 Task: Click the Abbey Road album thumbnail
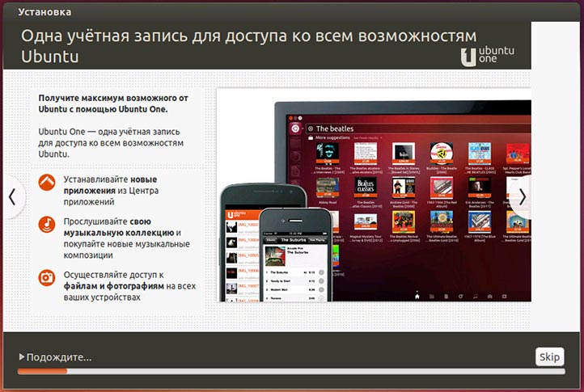pyautogui.click(x=328, y=187)
